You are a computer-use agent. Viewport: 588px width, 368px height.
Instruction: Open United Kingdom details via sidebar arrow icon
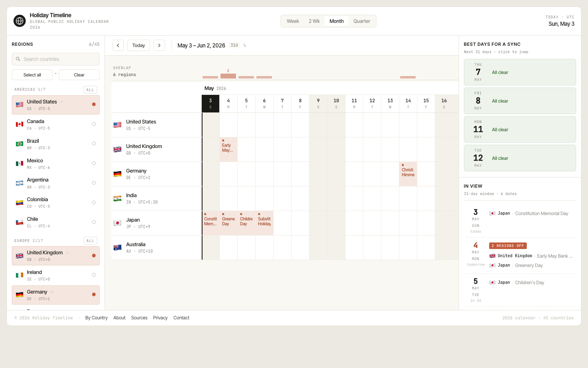67,253
